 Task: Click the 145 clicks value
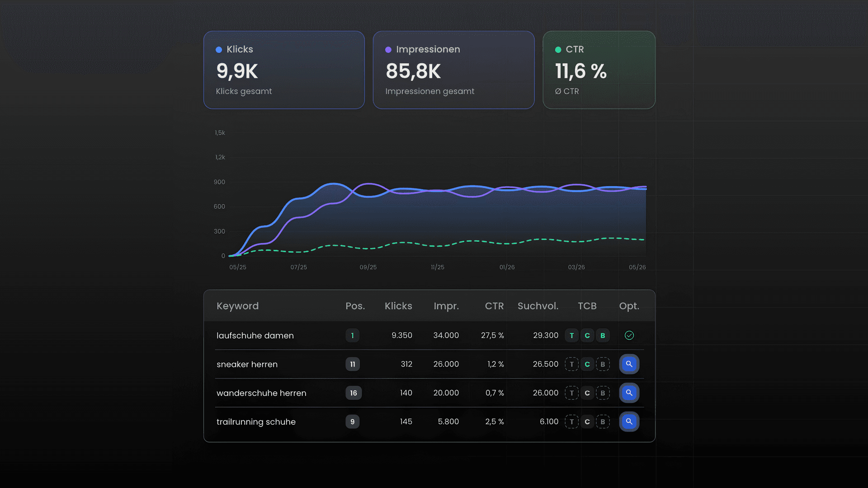coord(406,422)
